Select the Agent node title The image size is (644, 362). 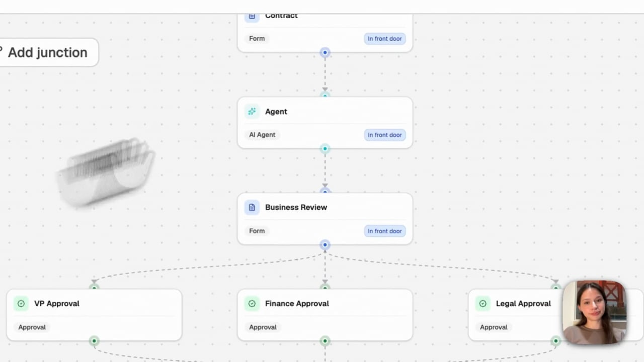click(276, 112)
